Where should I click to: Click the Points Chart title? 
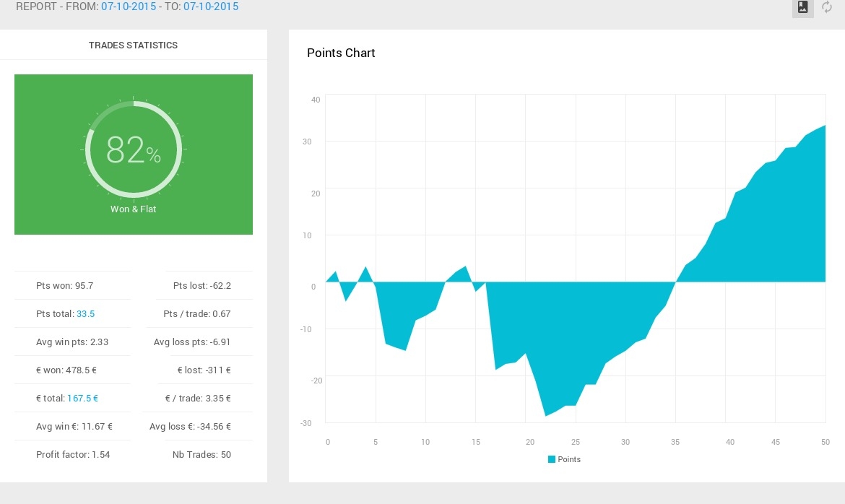coord(341,53)
